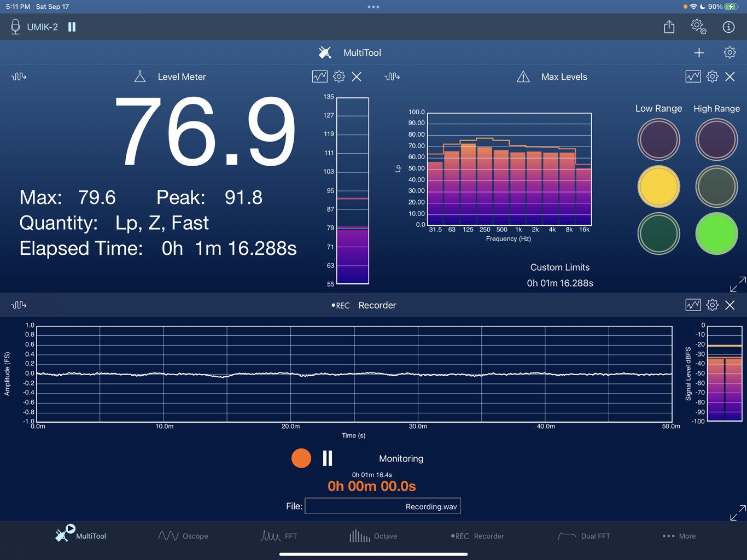
Task: Open Level Meter graph view icon
Action: [x=320, y=77]
